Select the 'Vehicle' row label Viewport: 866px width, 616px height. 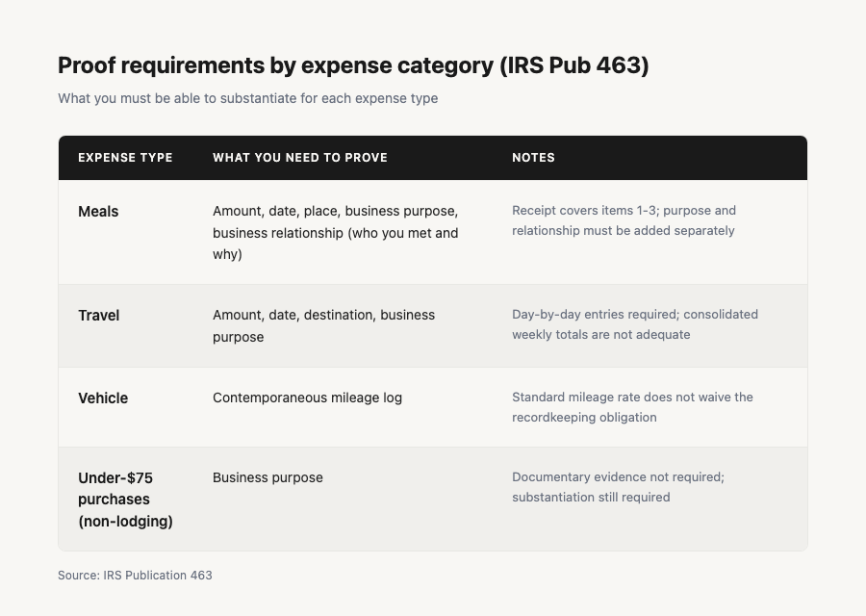click(103, 398)
